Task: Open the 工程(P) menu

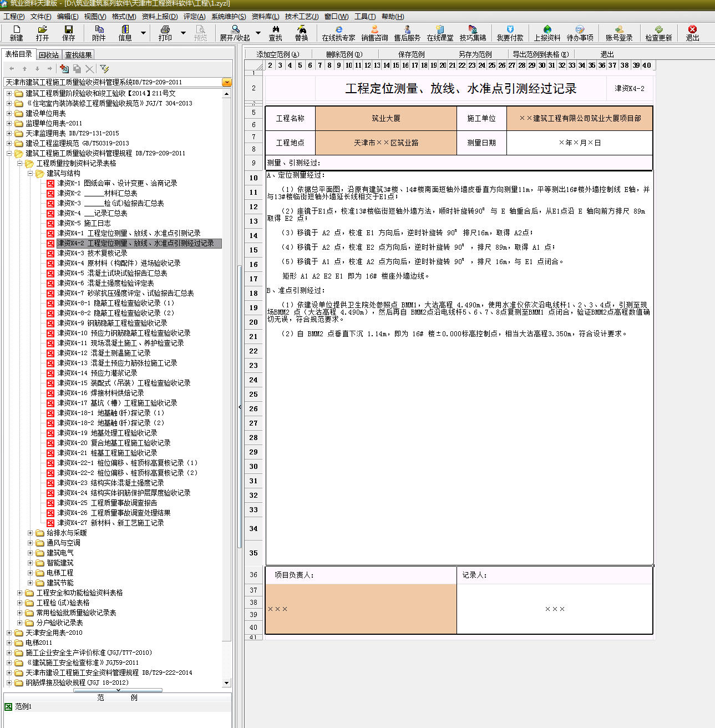Action: pos(14,17)
